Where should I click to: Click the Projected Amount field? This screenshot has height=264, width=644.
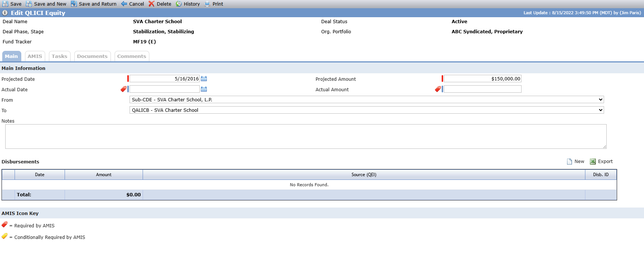483,79
